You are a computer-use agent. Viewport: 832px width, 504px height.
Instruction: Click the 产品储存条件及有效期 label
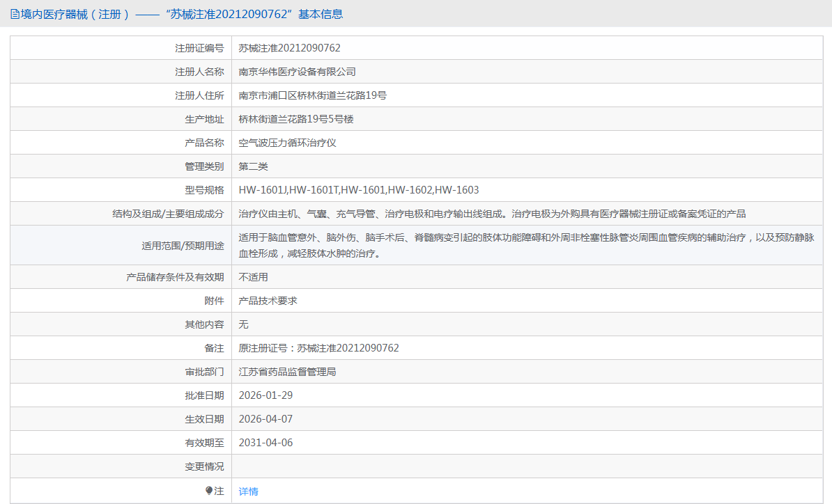click(175, 277)
